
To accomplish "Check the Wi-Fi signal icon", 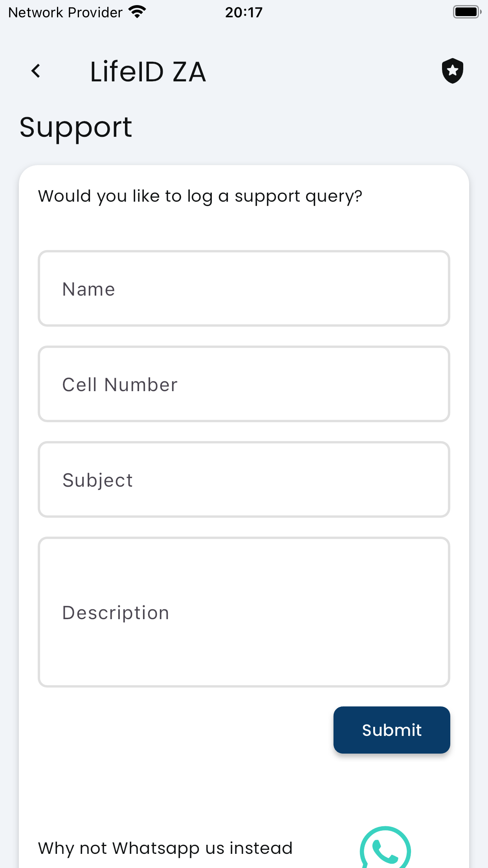I will tap(137, 12).
